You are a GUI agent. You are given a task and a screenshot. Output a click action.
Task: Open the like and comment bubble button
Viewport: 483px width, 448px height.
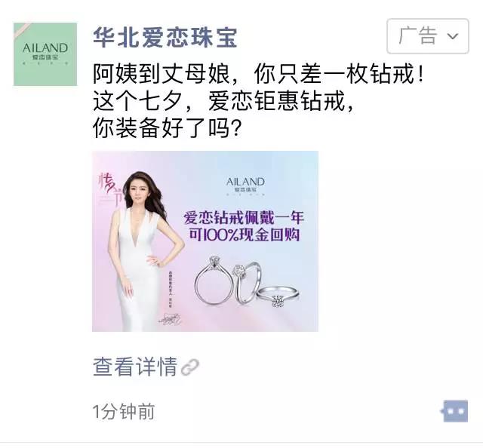click(x=454, y=411)
